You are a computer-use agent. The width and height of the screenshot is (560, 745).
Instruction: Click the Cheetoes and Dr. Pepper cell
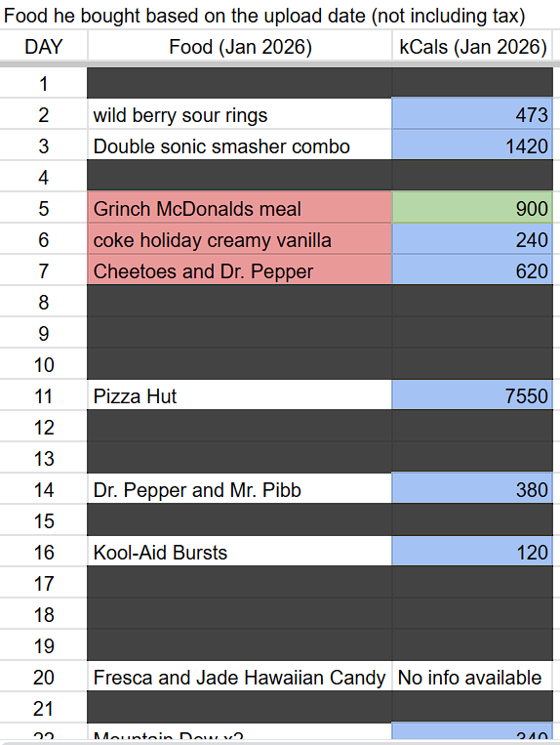[x=240, y=270]
